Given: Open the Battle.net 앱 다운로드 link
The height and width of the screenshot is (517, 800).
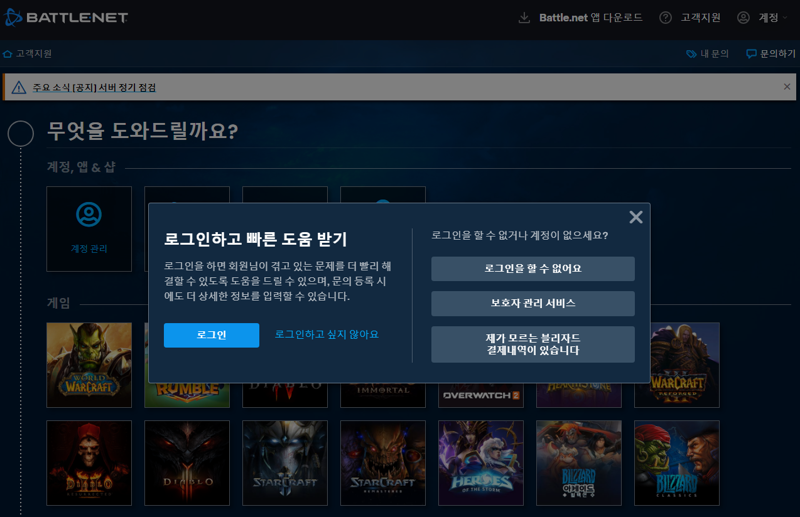Looking at the screenshot, I should 590,18.
